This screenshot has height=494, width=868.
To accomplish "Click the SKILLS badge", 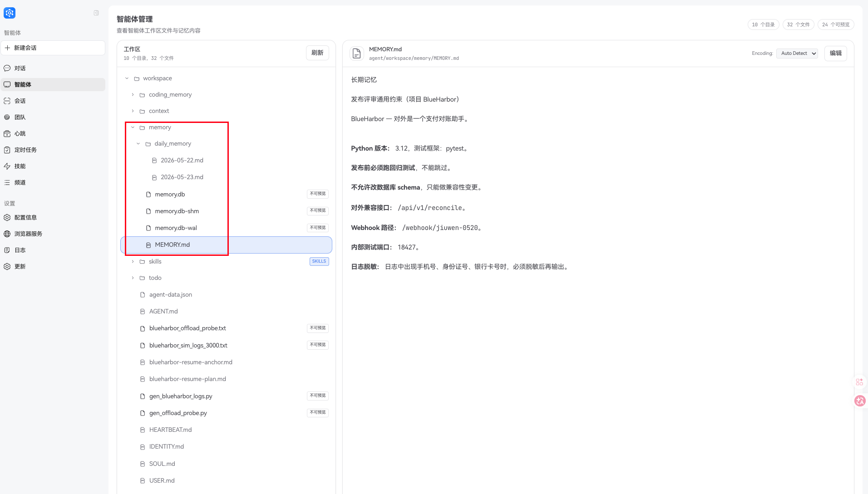I will pyautogui.click(x=319, y=261).
